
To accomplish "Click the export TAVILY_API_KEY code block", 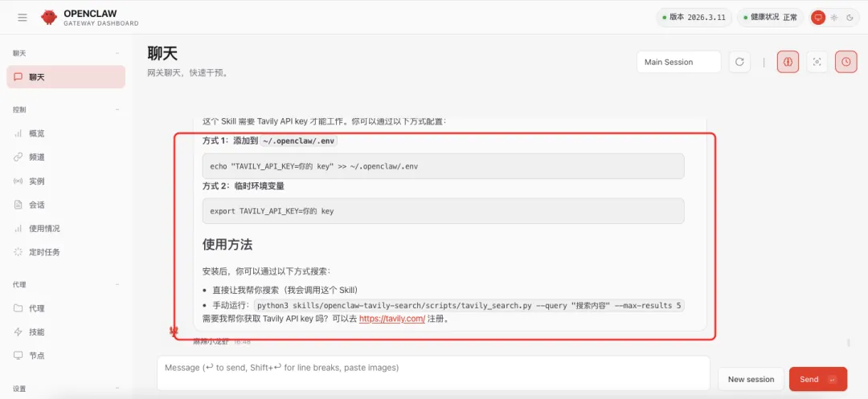I will 444,211.
